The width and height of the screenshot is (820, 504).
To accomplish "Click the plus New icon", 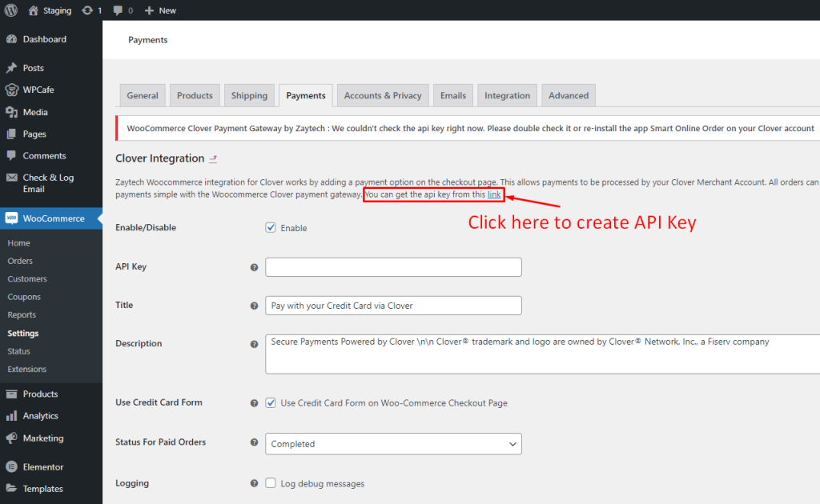I will [x=149, y=10].
